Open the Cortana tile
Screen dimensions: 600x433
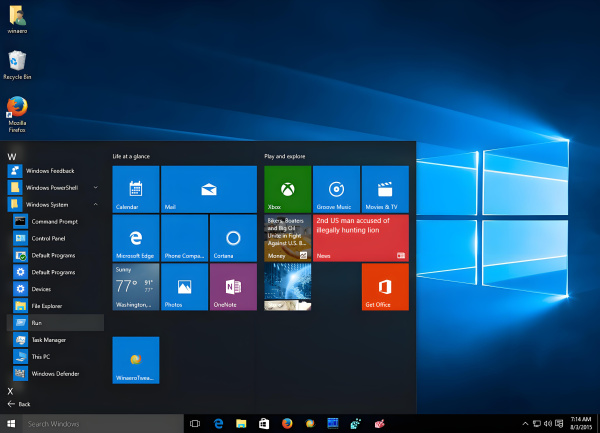coord(233,238)
